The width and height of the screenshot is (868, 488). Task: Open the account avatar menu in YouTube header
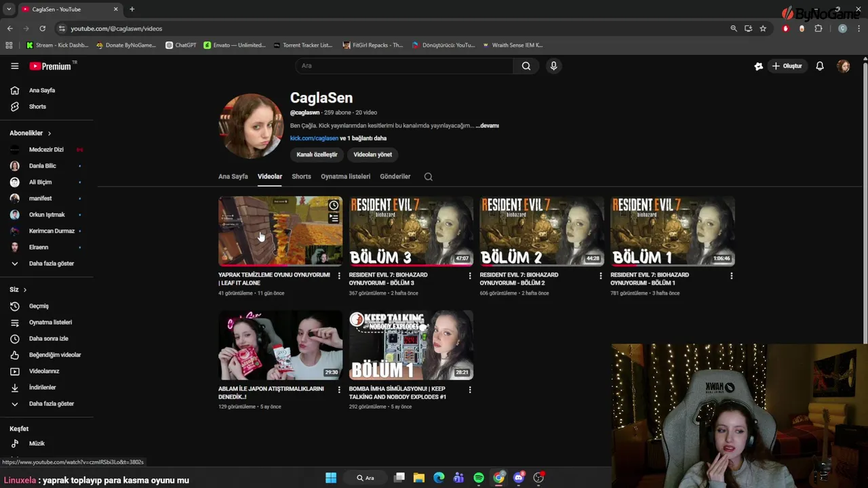(x=844, y=66)
